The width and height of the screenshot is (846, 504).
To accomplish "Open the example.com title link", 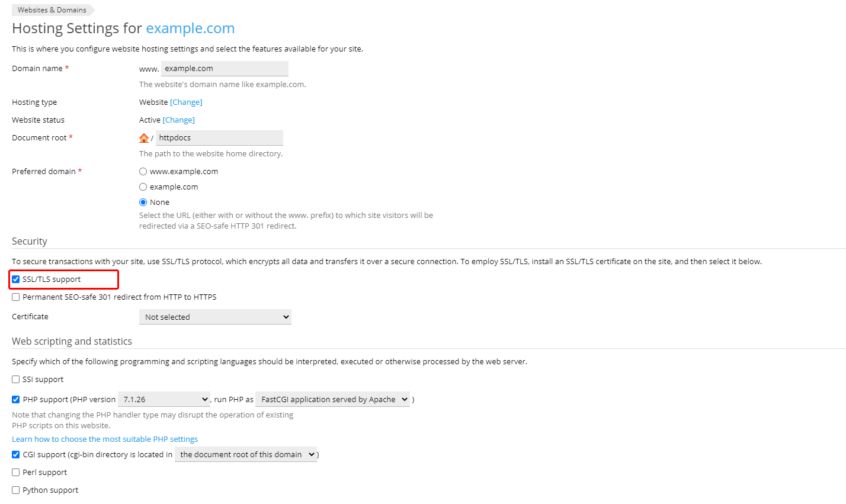I will pyautogui.click(x=190, y=28).
